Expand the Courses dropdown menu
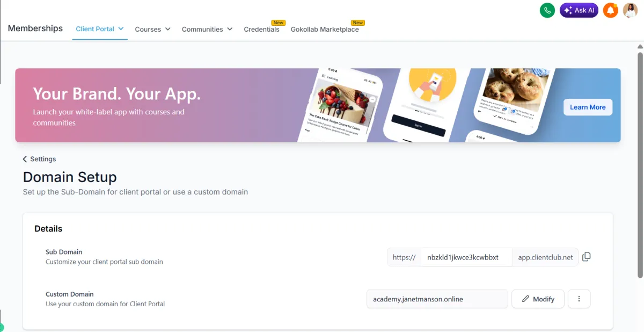The width and height of the screenshot is (644, 332). click(x=152, y=29)
